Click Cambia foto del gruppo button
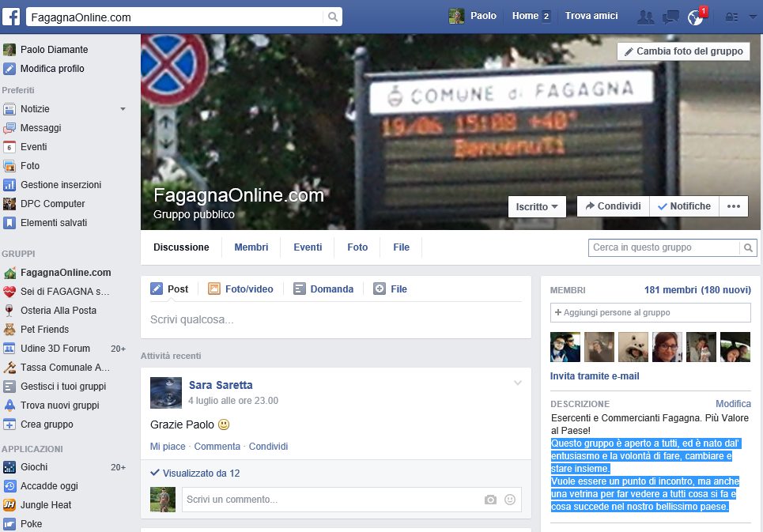The image size is (763, 532). [x=684, y=51]
